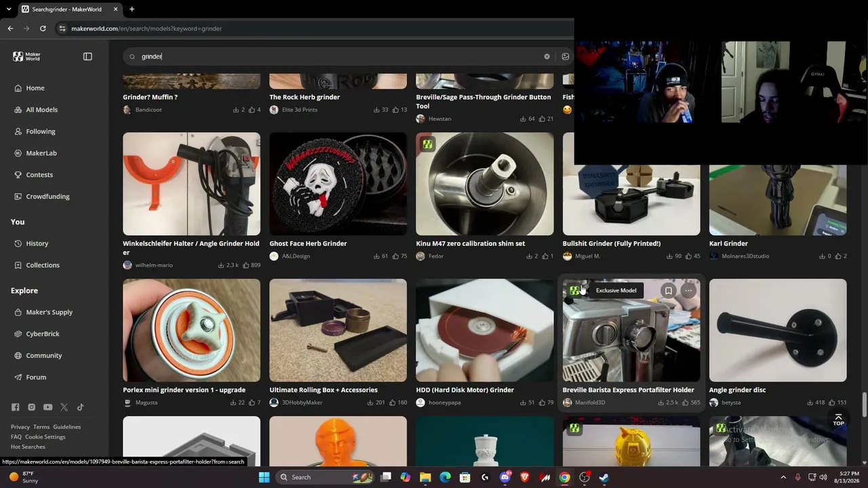
Task: Open the Terms link
Action: (x=41, y=427)
